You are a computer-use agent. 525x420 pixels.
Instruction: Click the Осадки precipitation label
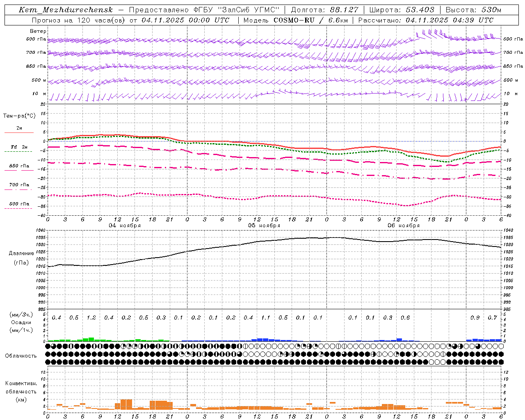pyautogui.click(x=21, y=322)
